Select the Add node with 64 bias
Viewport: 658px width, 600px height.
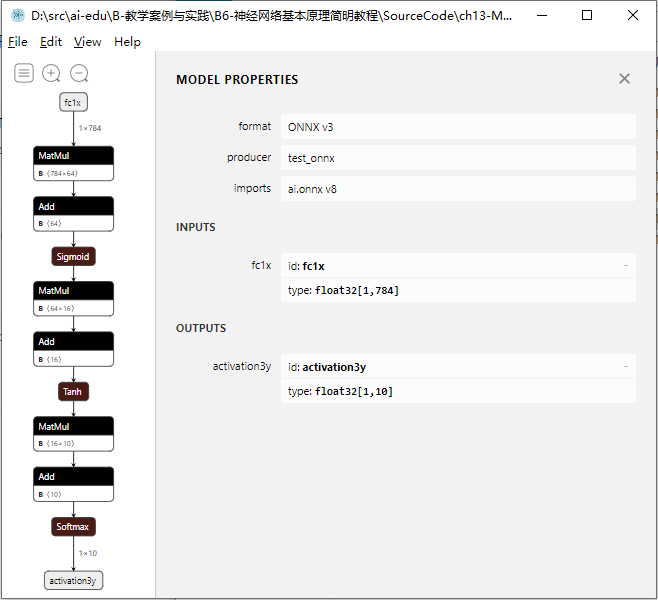point(73,213)
